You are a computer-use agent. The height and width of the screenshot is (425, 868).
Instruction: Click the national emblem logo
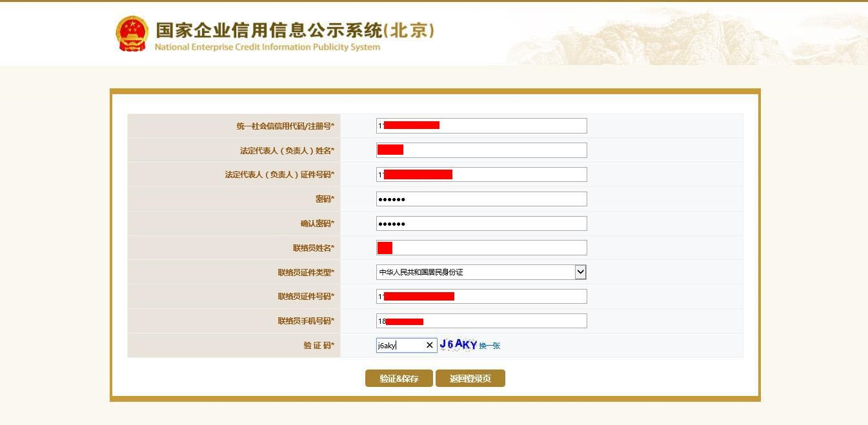132,34
